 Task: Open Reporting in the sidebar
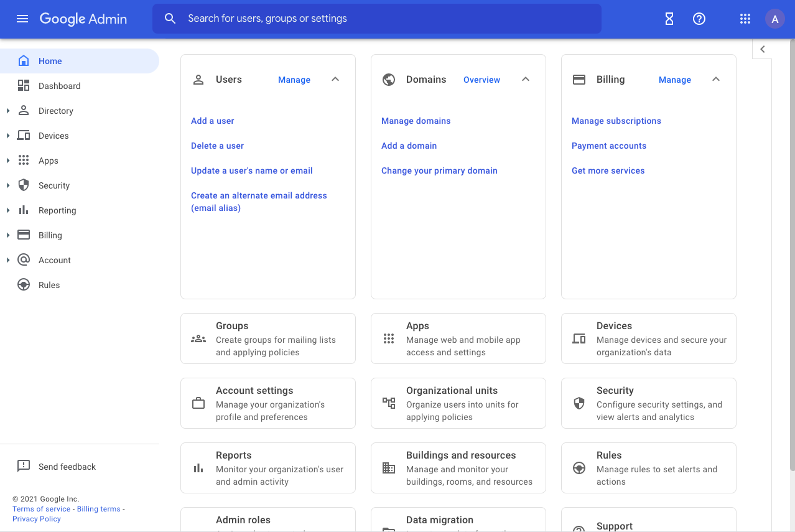(x=80, y=210)
